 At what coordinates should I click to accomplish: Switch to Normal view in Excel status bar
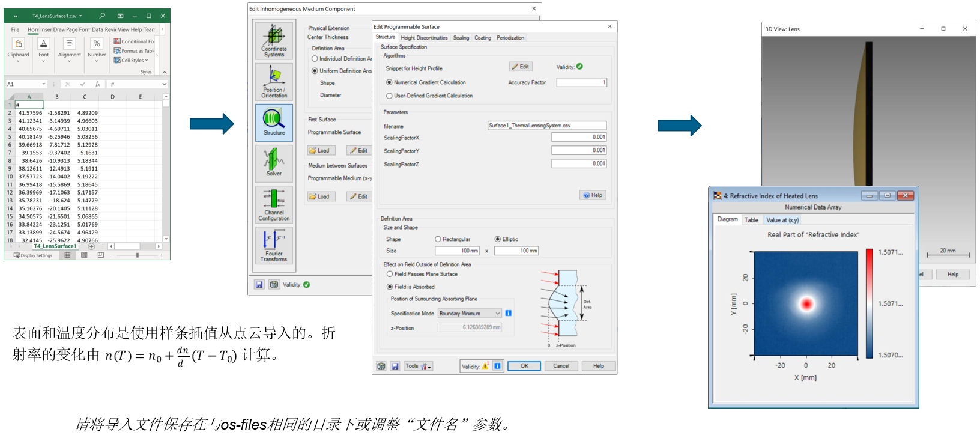click(x=67, y=255)
